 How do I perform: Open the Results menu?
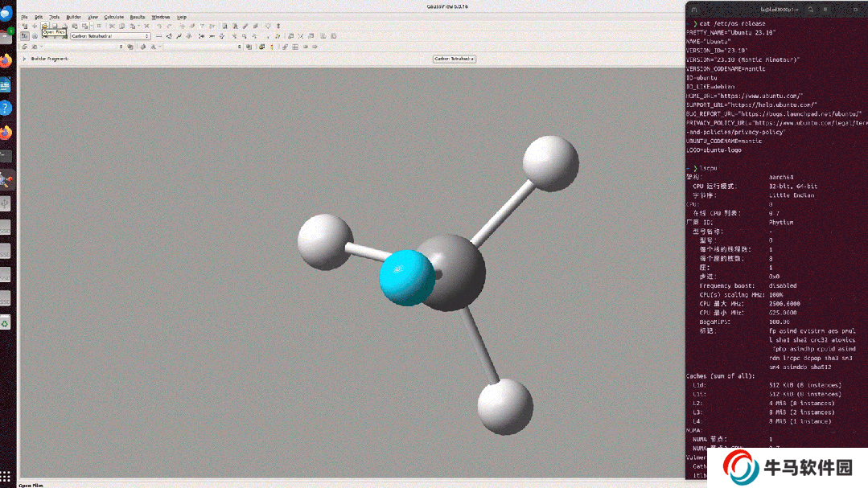[x=138, y=16]
